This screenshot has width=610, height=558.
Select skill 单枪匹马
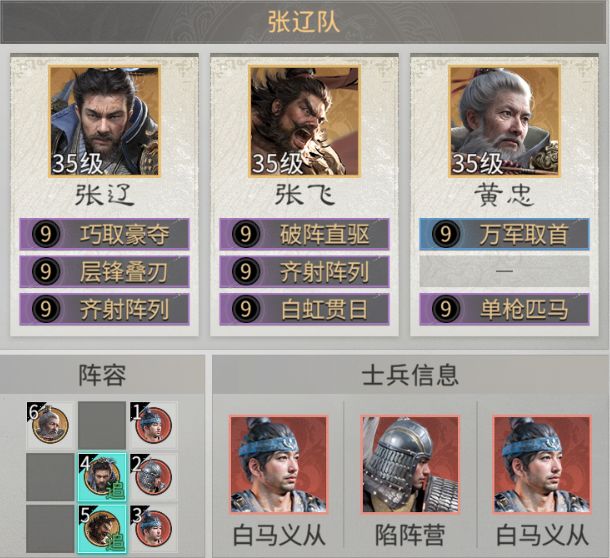point(504,309)
